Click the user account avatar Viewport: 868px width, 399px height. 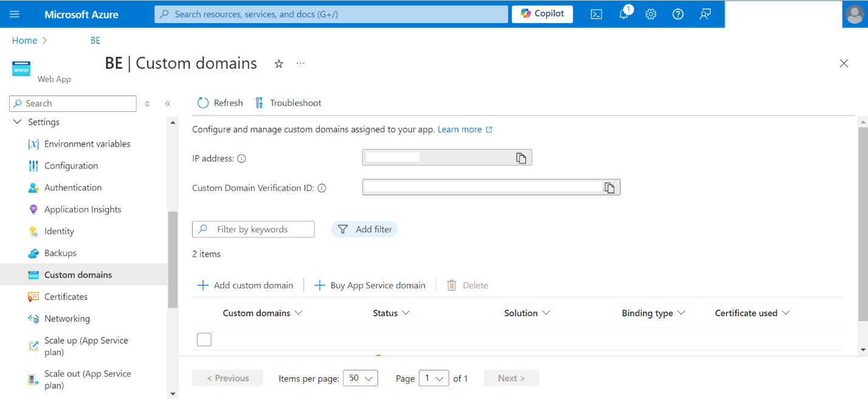(854, 14)
